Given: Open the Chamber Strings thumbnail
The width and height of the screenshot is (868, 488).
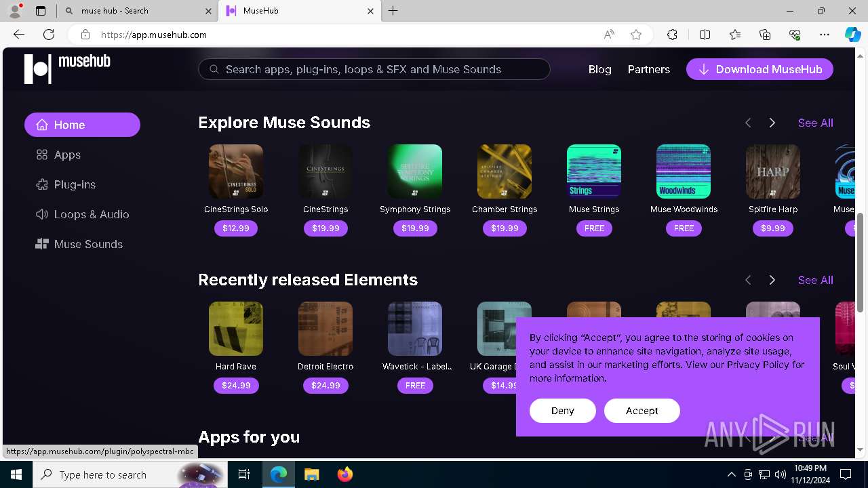Looking at the screenshot, I should coord(505,171).
